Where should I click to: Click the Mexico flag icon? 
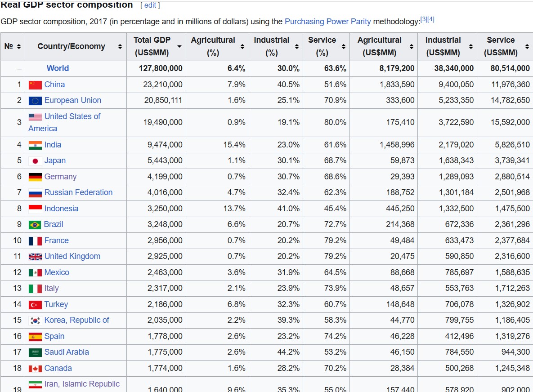35,273
